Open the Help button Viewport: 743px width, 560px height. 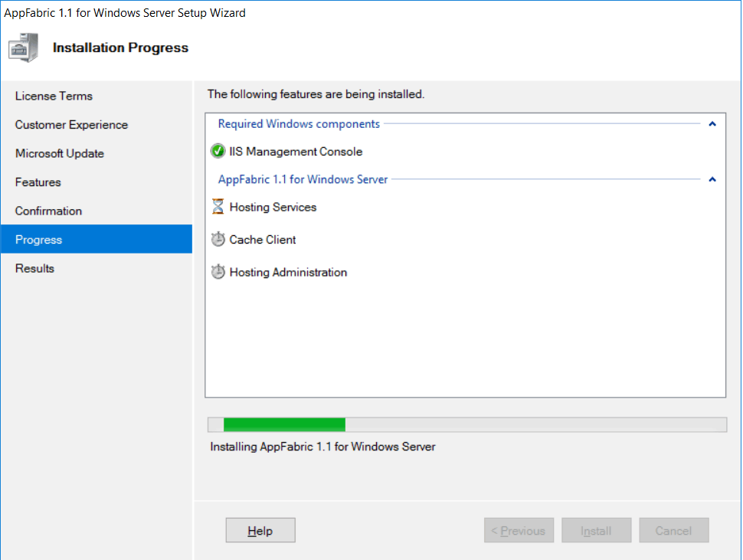[x=260, y=530]
